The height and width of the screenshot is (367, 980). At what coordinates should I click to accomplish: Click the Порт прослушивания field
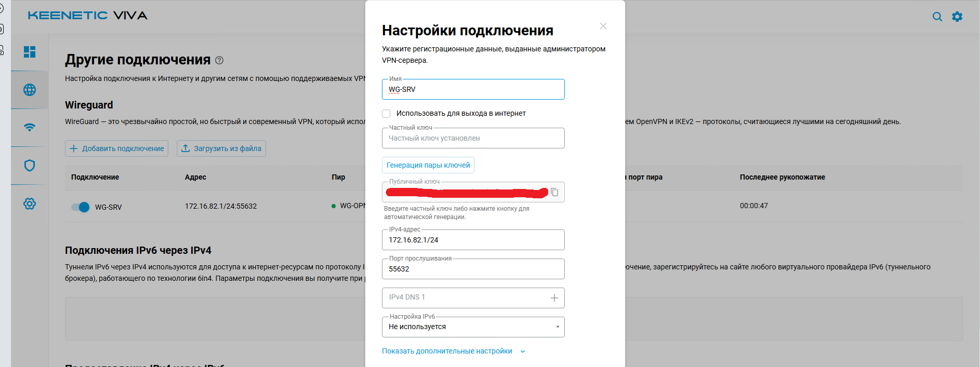point(473,269)
